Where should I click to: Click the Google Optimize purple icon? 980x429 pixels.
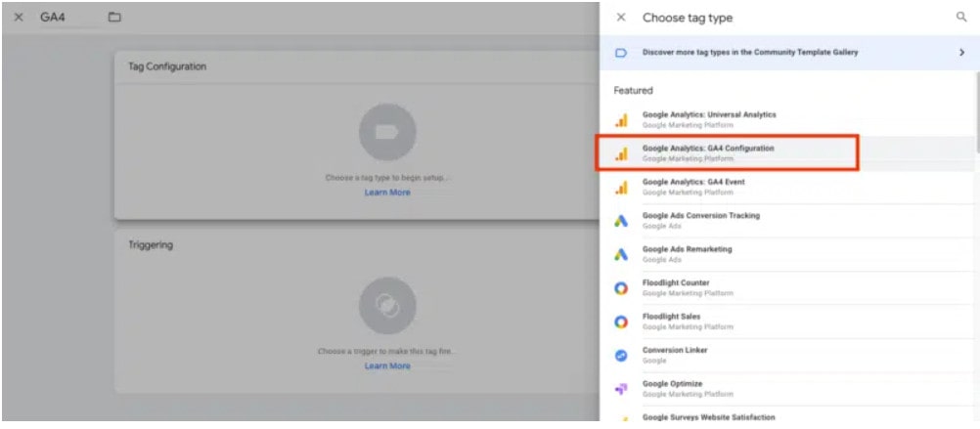(x=621, y=390)
